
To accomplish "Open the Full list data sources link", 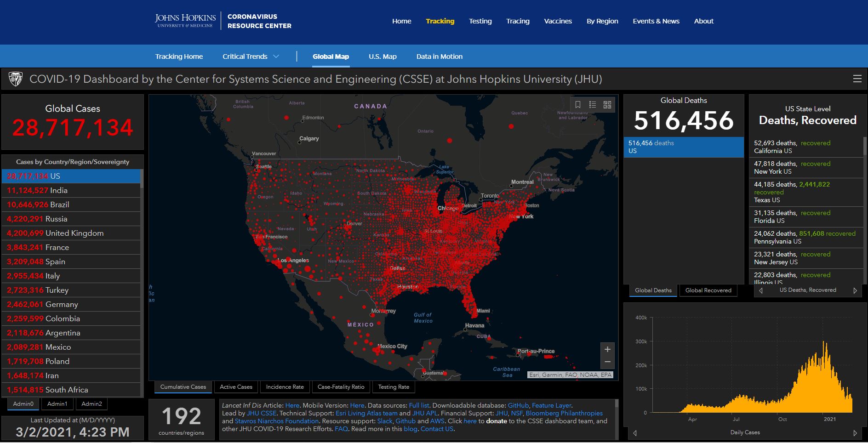I will pos(419,405).
